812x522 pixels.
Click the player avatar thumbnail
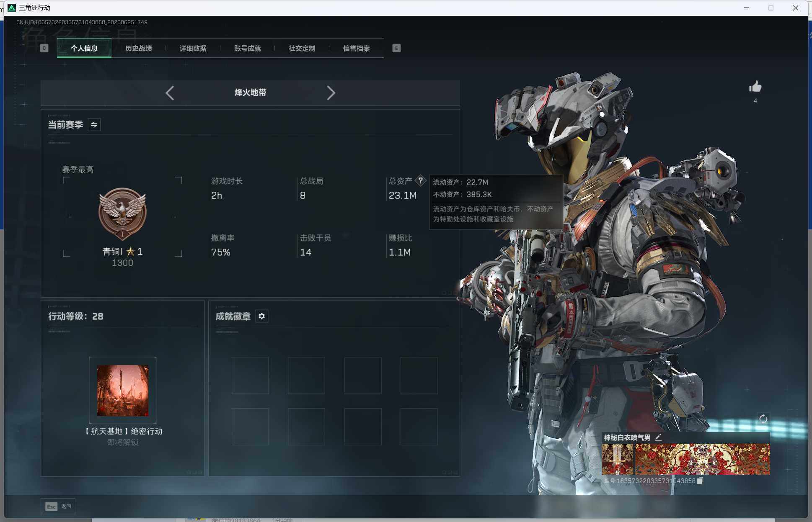click(x=618, y=459)
